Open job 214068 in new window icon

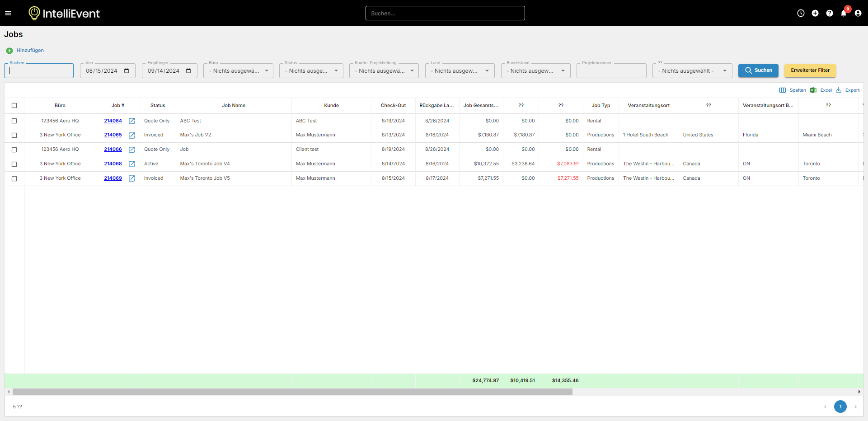pyautogui.click(x=131, y=164)
